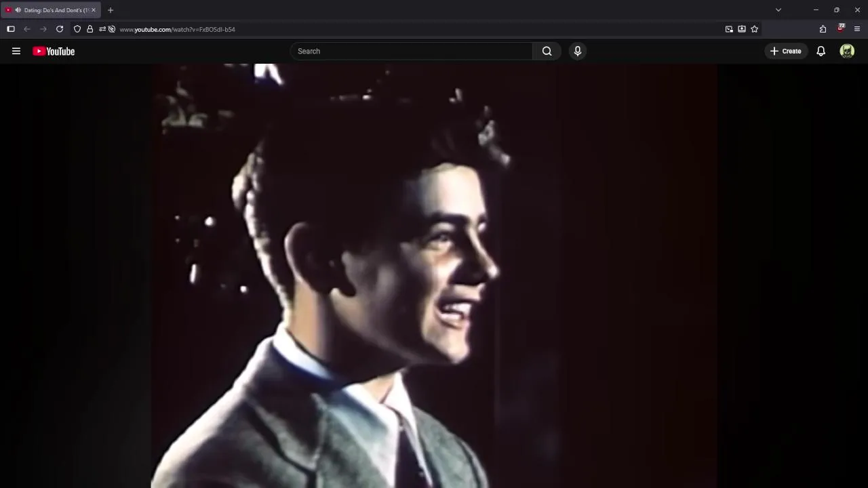The height and width of the screenshot is (488, 868).
Task: Mute the tab via speaker icon
Action: [18, 10]
